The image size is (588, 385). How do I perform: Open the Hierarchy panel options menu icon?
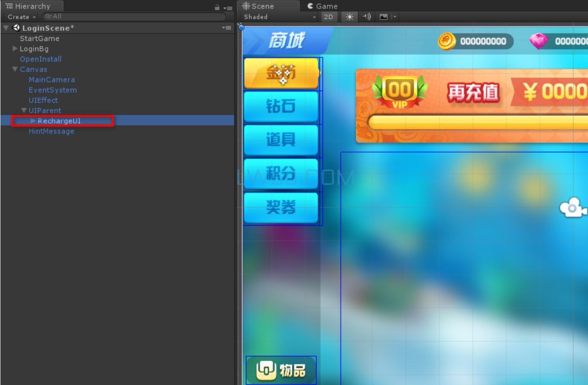[228, 8]
